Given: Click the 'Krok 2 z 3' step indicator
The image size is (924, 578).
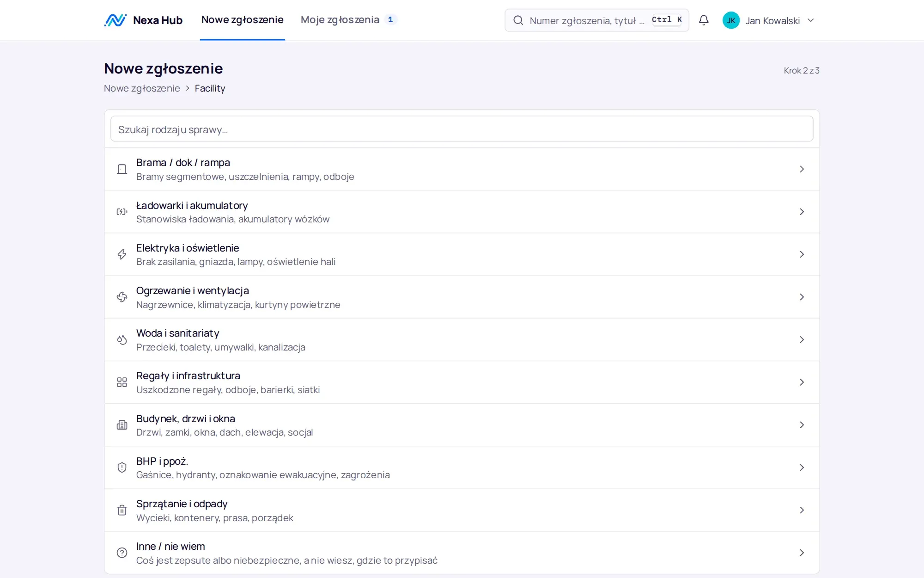Looking at the screenshot, I should (x=802, y=70).
